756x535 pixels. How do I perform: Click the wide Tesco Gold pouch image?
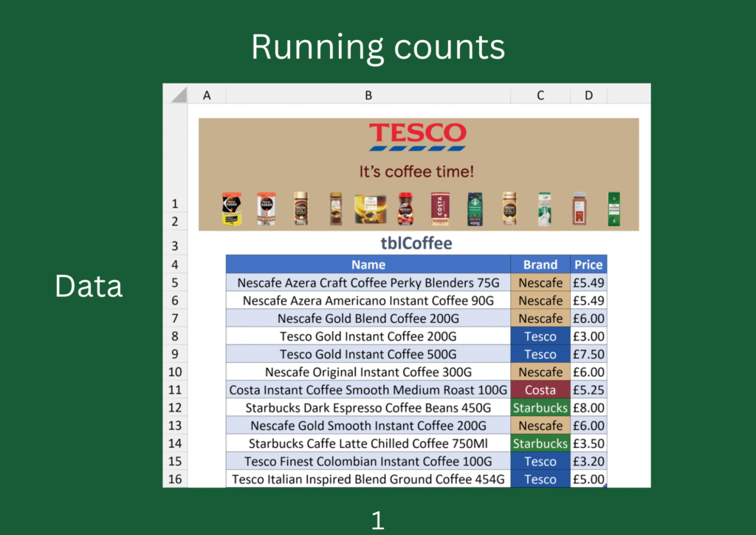(x=370, y=209)
